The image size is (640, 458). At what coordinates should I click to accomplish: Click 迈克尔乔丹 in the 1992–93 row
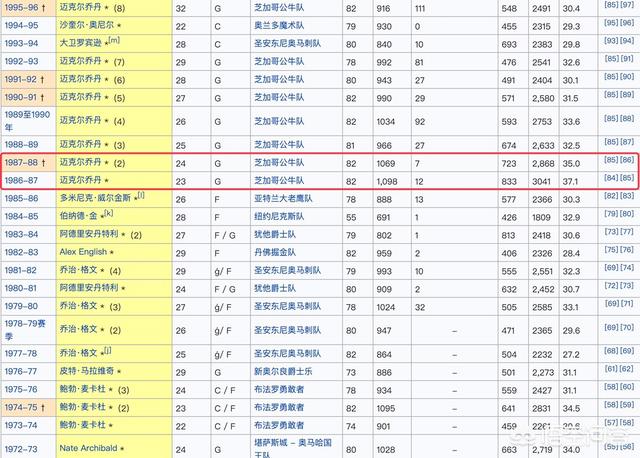pos(80,61)
